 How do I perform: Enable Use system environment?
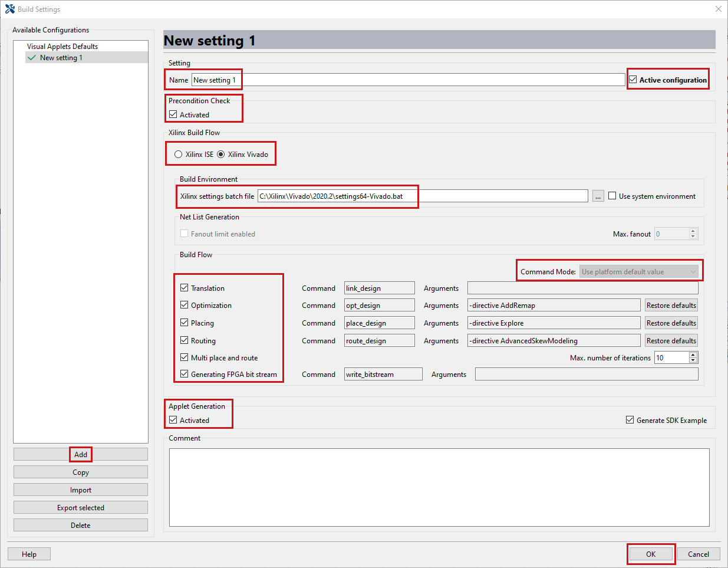[x=613, y=195]
